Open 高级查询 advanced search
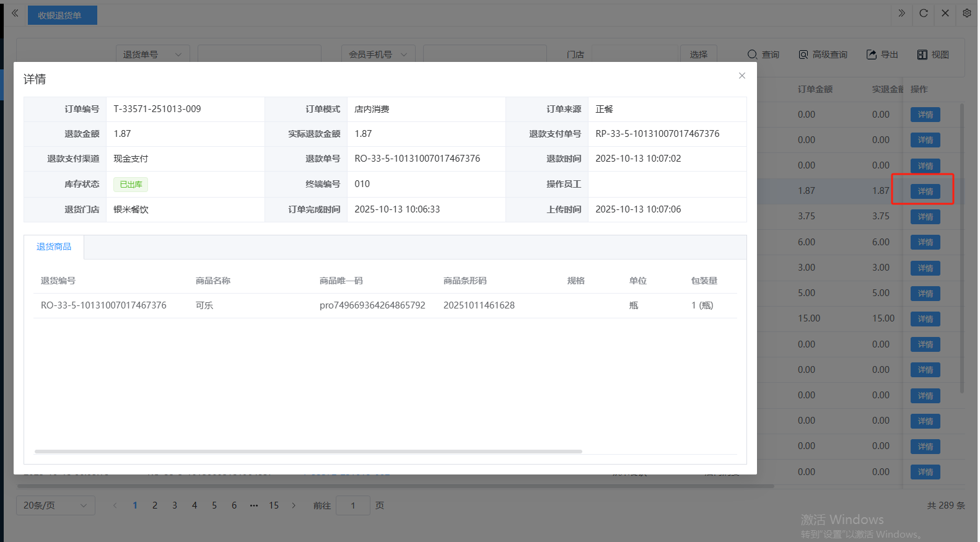 pyautogui.click(x=823, y=55)
